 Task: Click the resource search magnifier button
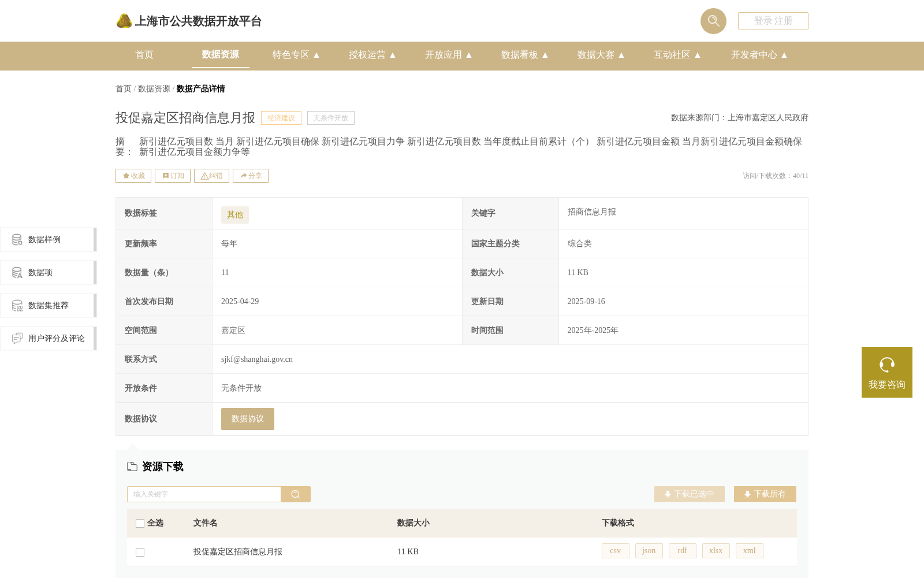point(296,494)
